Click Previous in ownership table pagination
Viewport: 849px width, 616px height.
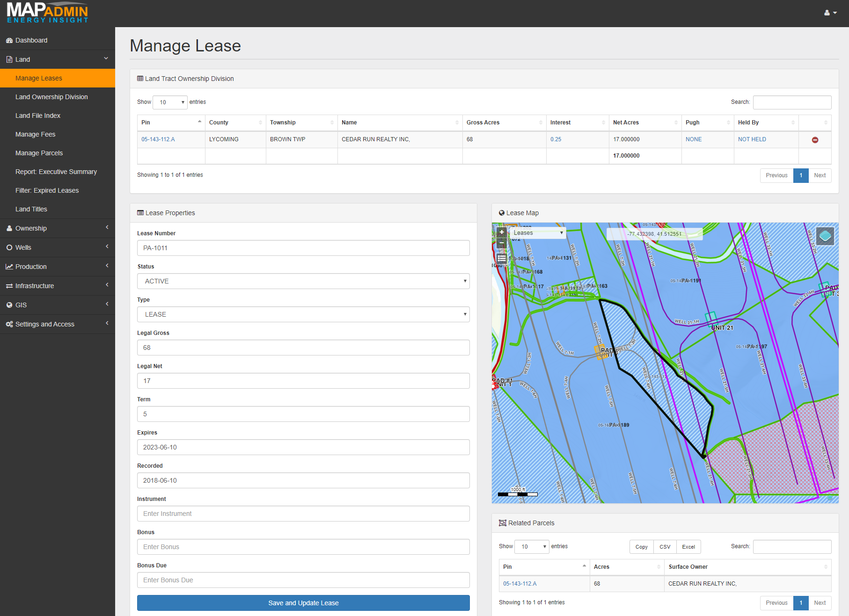tap(776, 175)
